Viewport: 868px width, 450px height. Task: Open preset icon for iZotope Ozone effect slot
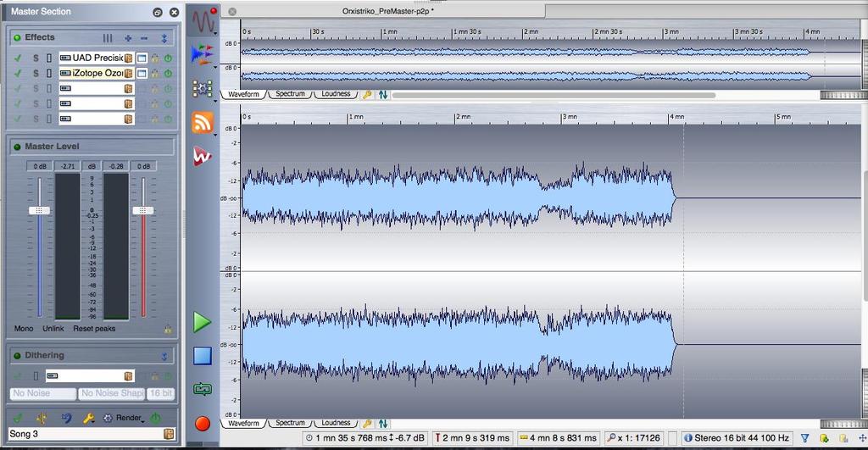129,73
